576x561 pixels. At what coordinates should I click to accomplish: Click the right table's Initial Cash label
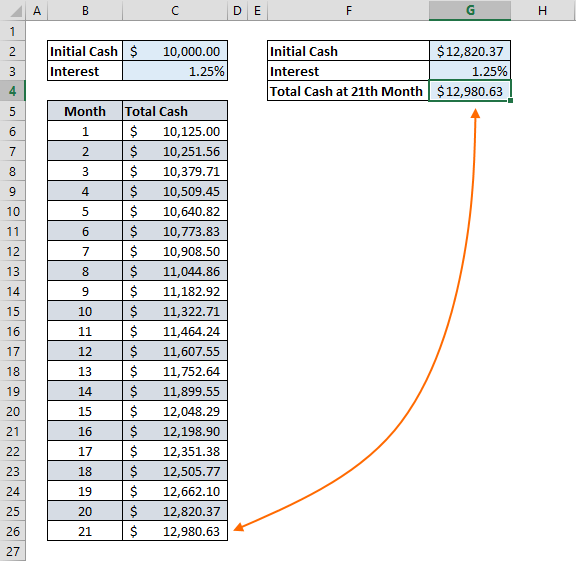pos(348,51)
